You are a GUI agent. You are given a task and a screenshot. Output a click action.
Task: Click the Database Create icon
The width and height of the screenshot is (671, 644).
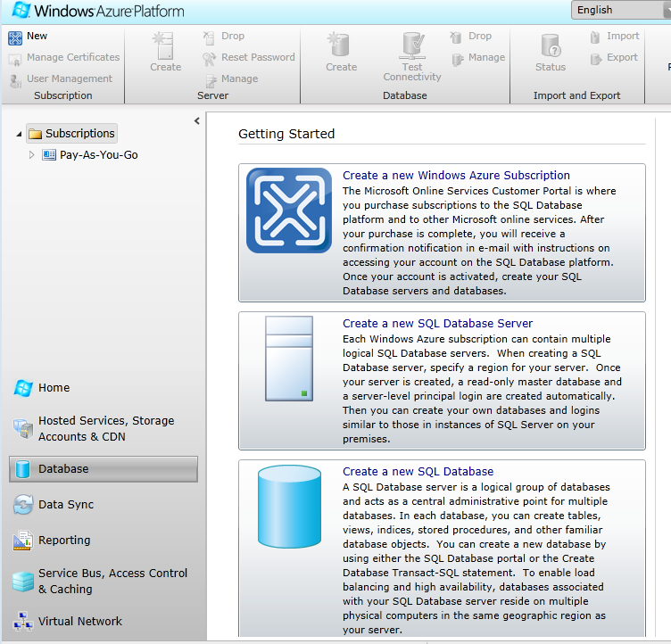tap(339, 45)
